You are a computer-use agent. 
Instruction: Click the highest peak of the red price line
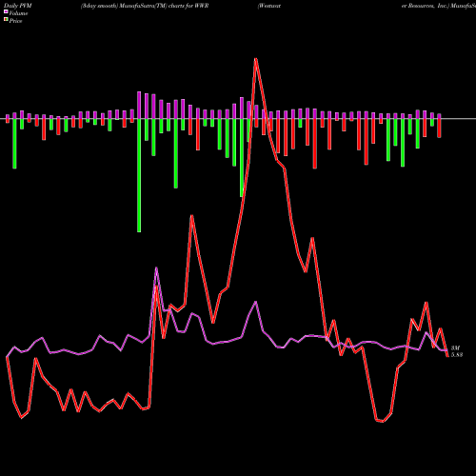pyautogui.click(x=255, y=59)
